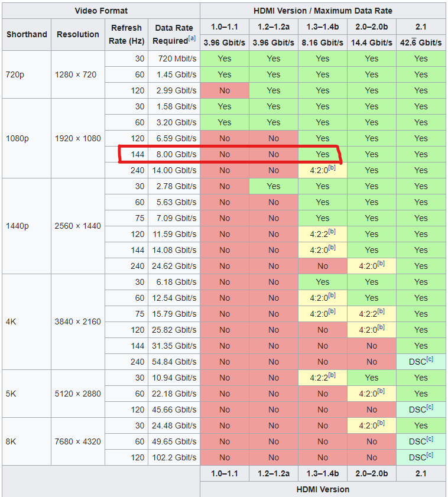
Task: Click the "HDMI Version / Maximum Data Rate" header
Action: [323, 11]
